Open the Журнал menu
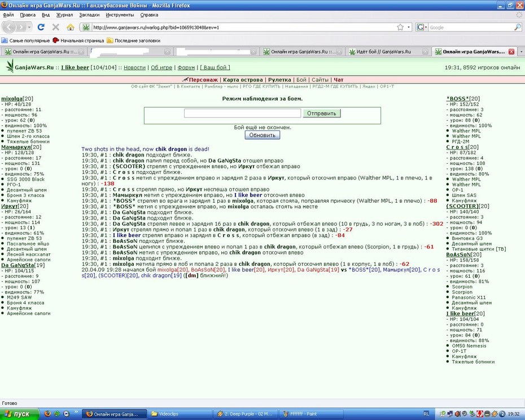The image size is (525, 420). click(x=64, y=15)
